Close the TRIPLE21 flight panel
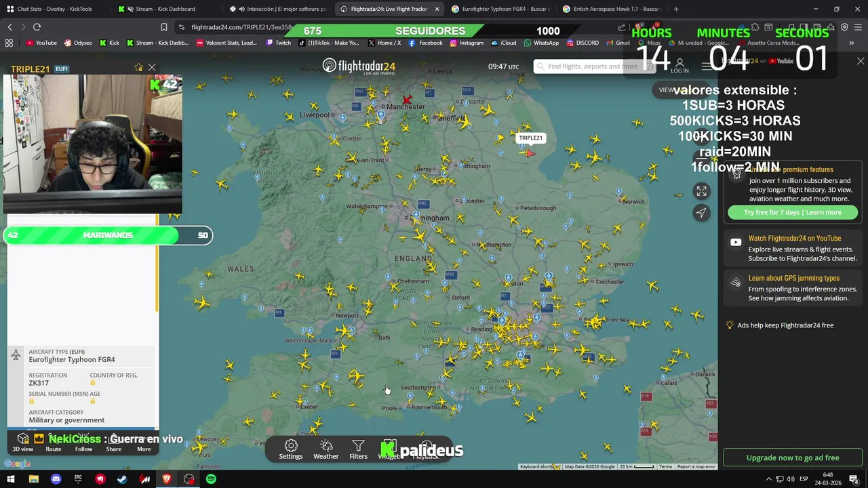868x488 pixels. (x=152, y=68)
